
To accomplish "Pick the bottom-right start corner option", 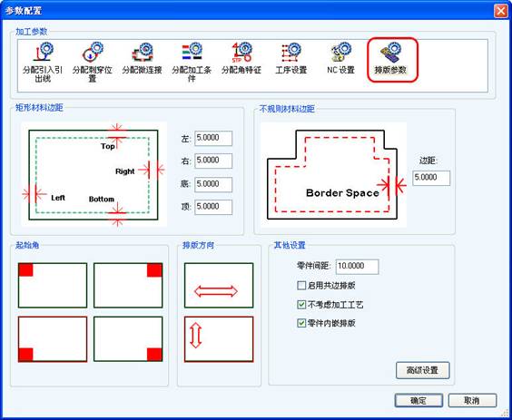I will (128, 338).
